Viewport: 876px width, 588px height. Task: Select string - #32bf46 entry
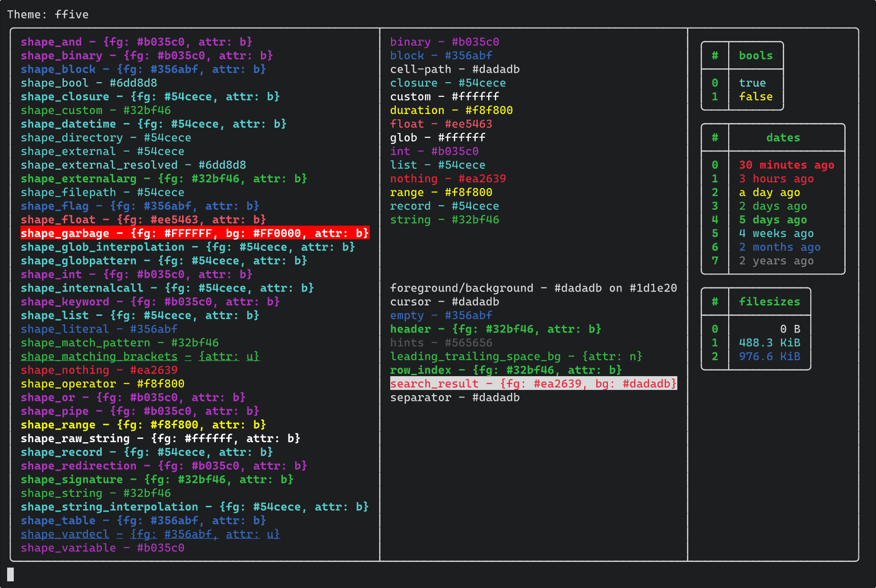(x=444, y=220)
